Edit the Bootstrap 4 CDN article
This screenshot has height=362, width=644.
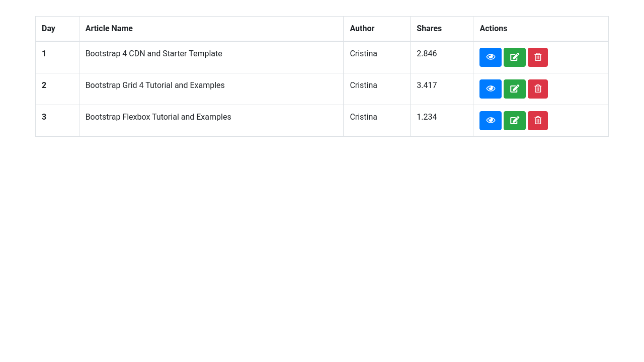515,57
